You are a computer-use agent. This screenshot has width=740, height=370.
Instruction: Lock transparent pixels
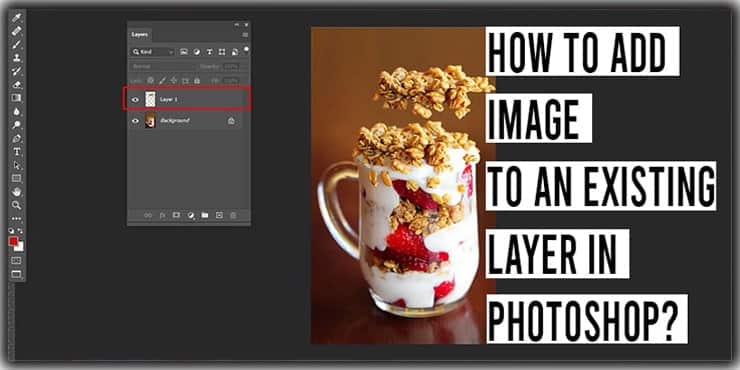[151, 81]
